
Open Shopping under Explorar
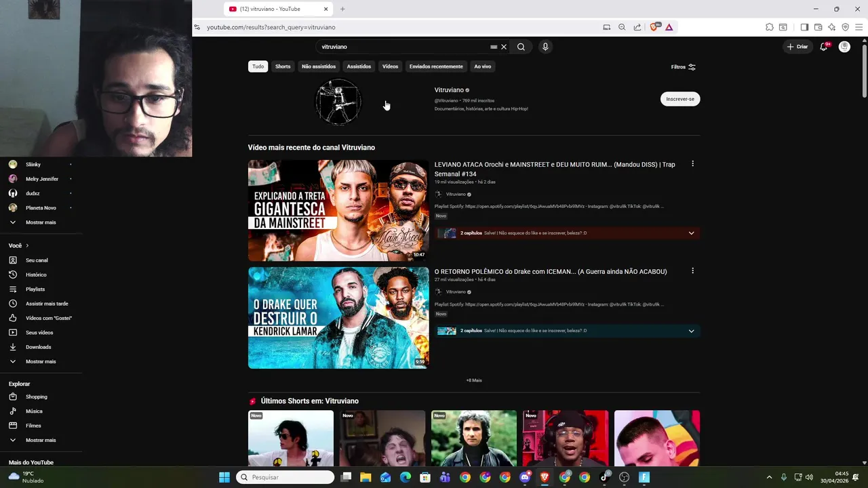tap(41, 396)
